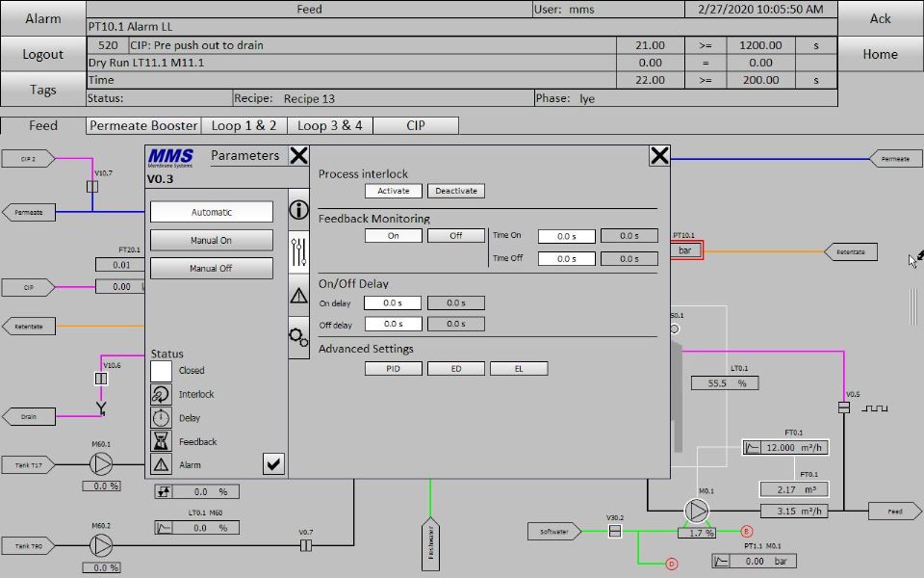Select valve V0.7 symbol
The width and height of the screenshot is (924, 578).
pyautogui.click(x=306, y=546)
